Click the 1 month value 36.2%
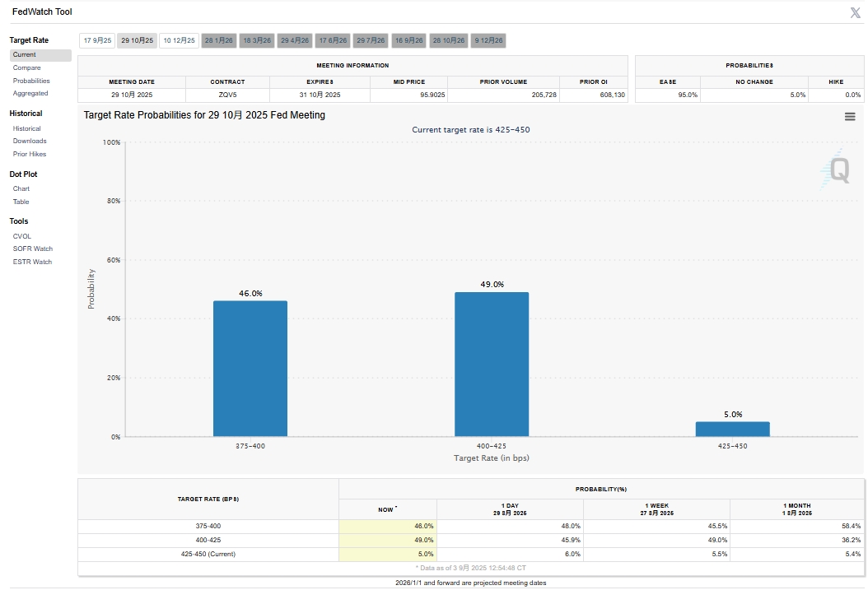868x590 pixels. pyautogui.click(x=852, y=541)
